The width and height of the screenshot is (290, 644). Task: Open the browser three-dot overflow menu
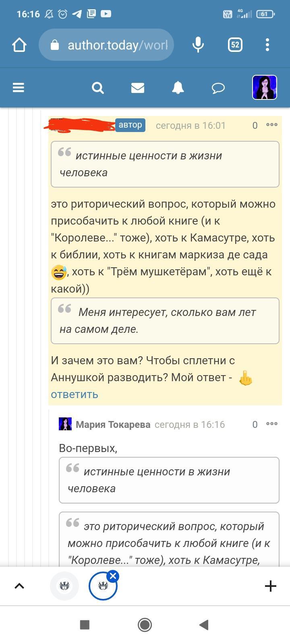pyautogui.click(x=267, y=45)
